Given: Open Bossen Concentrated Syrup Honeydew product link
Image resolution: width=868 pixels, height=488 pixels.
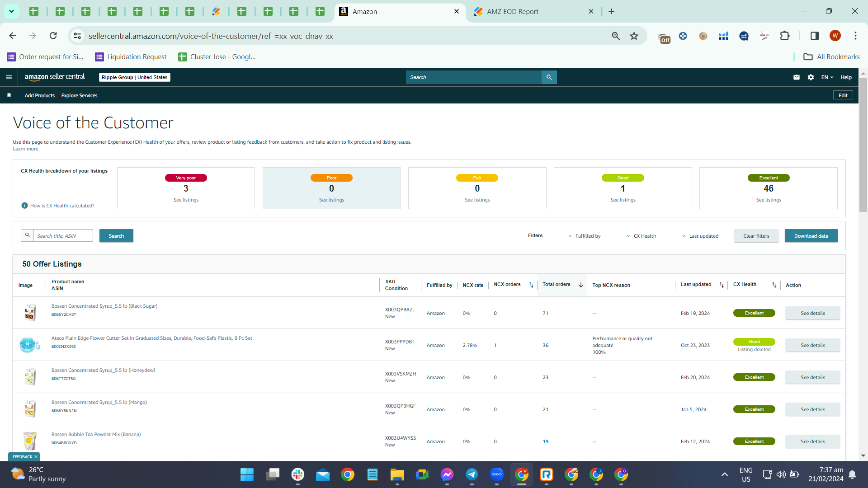Looking at the screenshot, I should [103, 370].
